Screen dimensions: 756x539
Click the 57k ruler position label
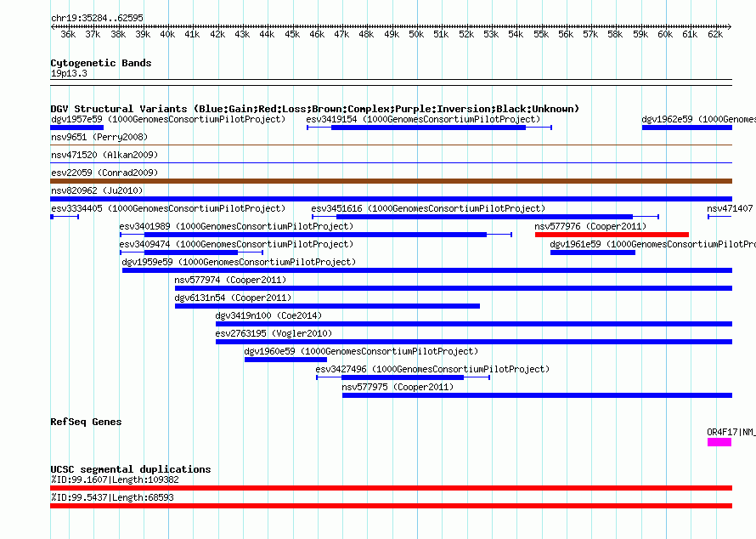point(590,34)
